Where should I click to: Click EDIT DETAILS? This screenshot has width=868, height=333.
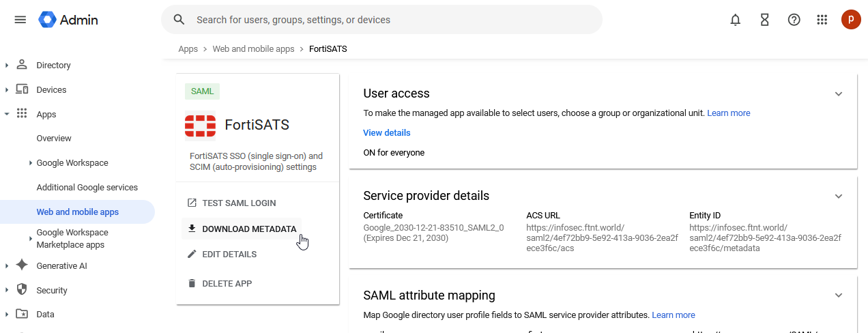(229, 255)
